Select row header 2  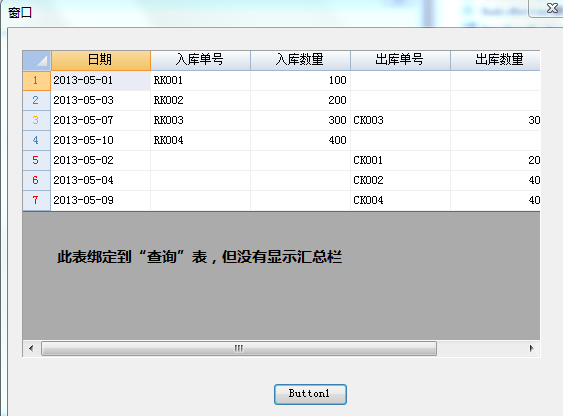[37, 101]
